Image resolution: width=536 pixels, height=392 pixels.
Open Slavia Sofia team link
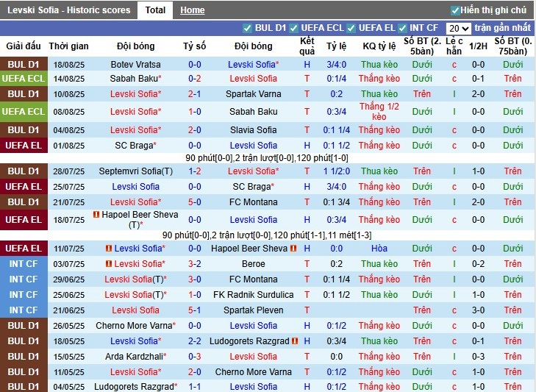[254, 130]
